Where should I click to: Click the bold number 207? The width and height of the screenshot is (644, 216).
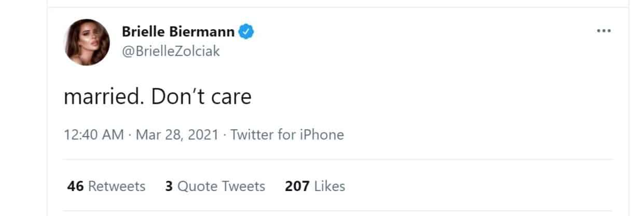pyautogui.click(x=297, y=186)
